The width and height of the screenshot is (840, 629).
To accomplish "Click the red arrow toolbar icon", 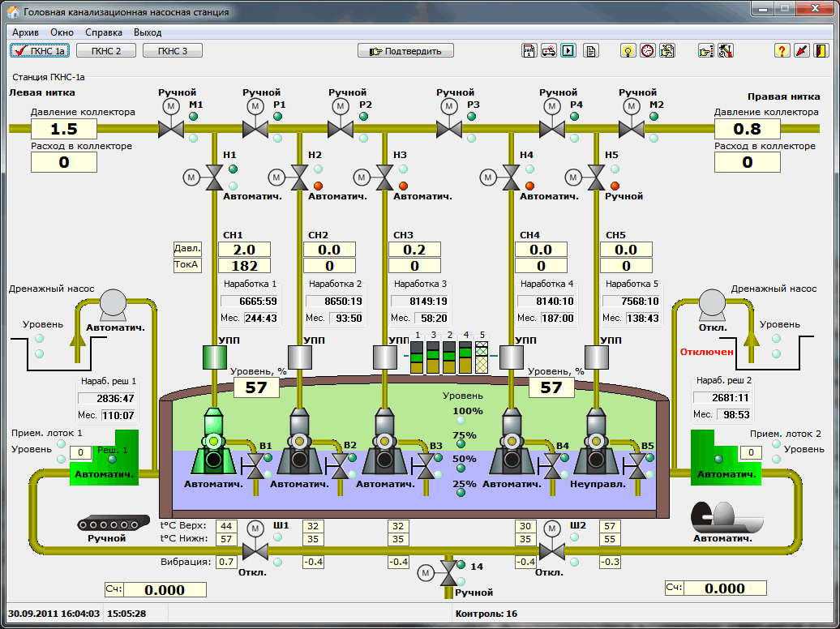I will pyautogui.click(x=801, y=51).
